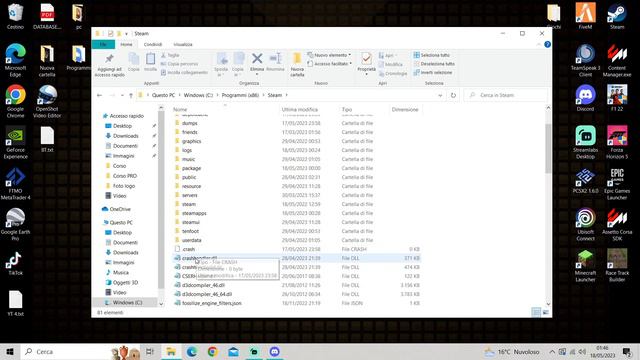
Task: Open OpenShot Video Editor shortcut
Action: pos(47,101)
